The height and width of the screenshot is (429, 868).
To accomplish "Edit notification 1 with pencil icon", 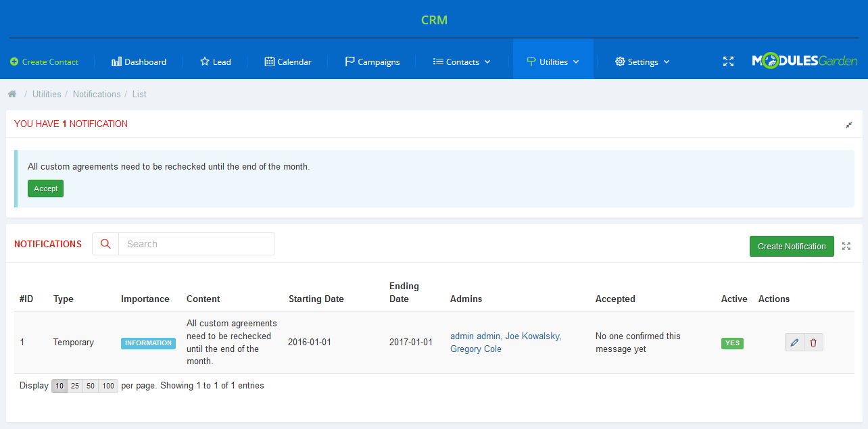I will [x=794, y=343].
